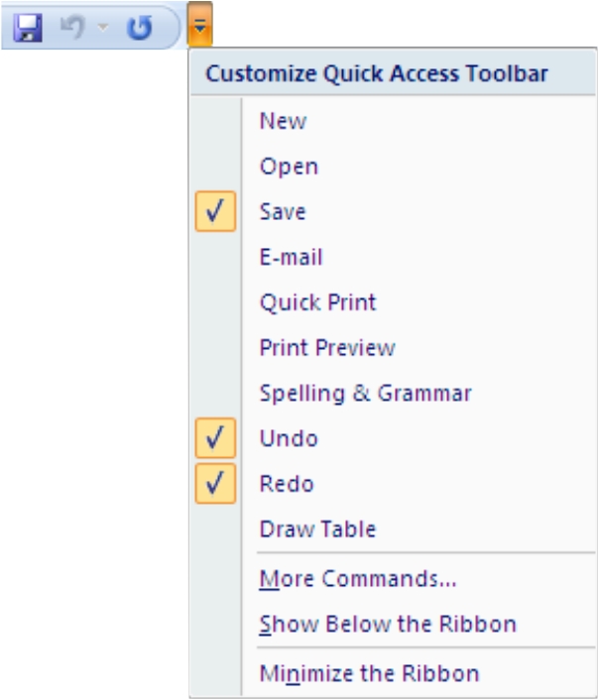Click the Redo circular arrow icon
Image resolution: width=598 pixels, height=700 pixels.
click(140, 28)
